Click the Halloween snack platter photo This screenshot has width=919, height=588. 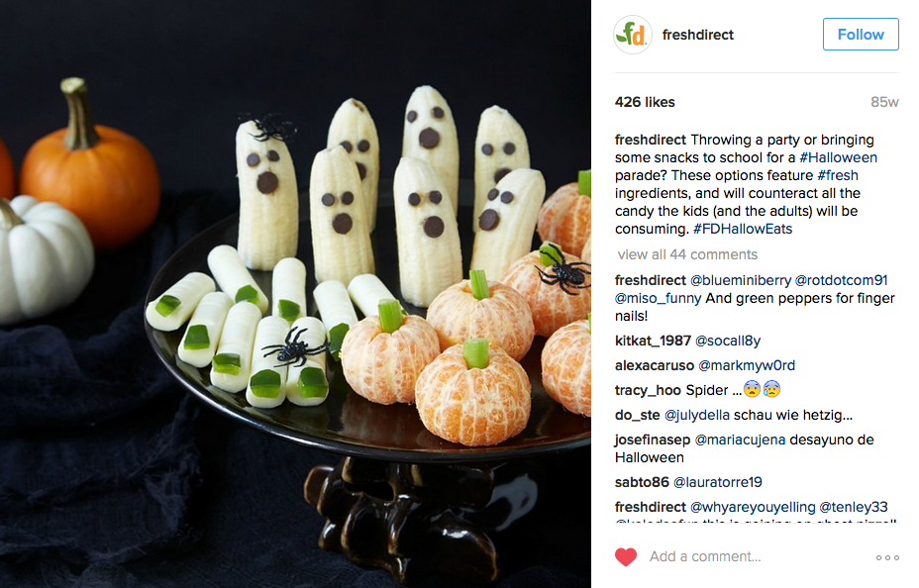pos(295,294)
